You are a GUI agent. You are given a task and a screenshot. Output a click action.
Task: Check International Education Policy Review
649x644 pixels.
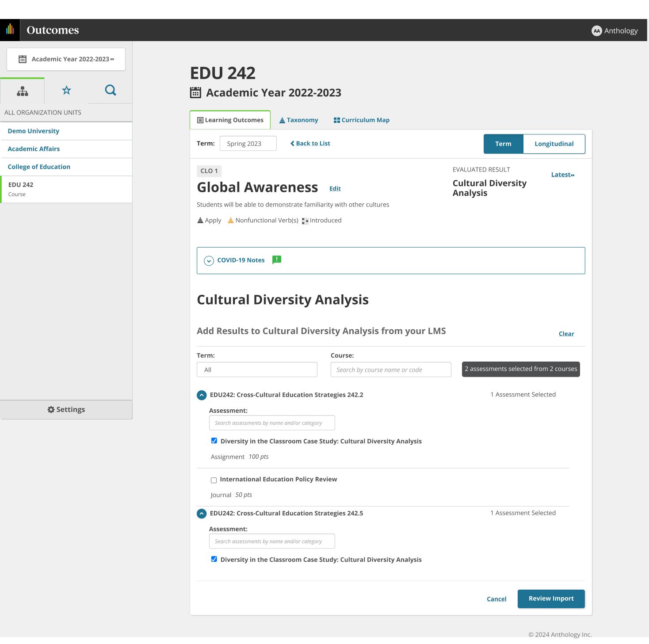(x=214, y=480)
